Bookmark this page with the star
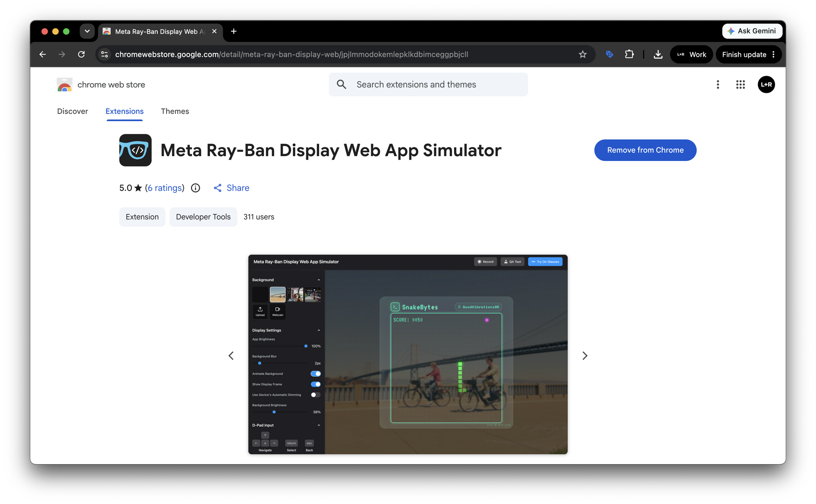The width and height of the screenshot is (816, 504). click(583, 54)
